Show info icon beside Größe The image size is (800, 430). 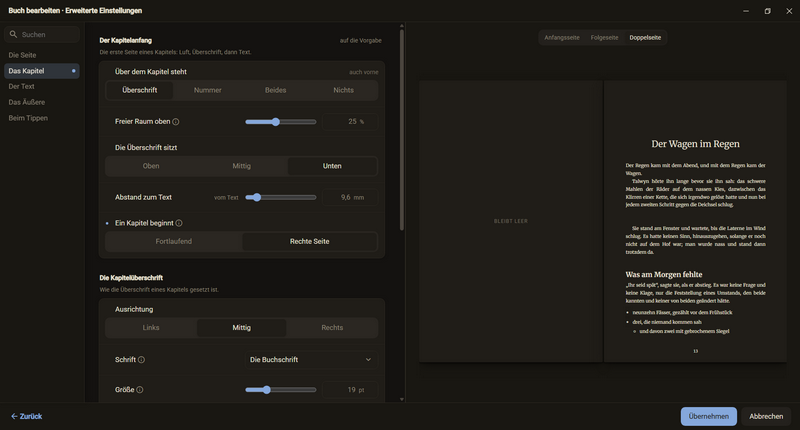tap(140, 390)
